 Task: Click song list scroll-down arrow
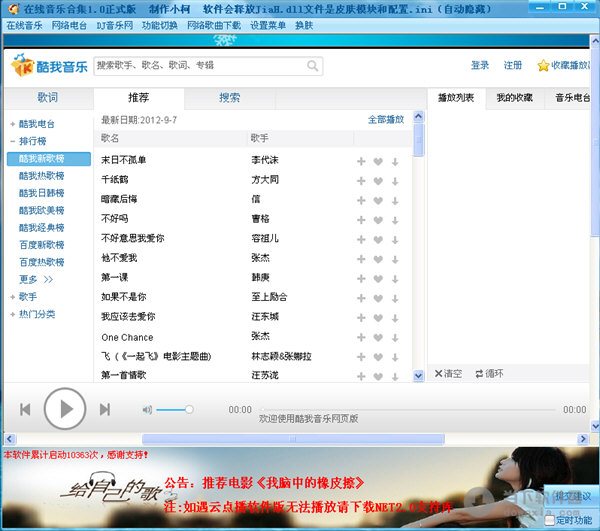tap(419, 376)
